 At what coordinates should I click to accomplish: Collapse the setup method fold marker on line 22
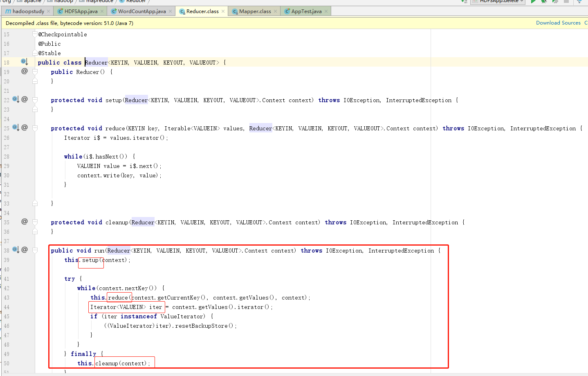[x=35, y=100]
